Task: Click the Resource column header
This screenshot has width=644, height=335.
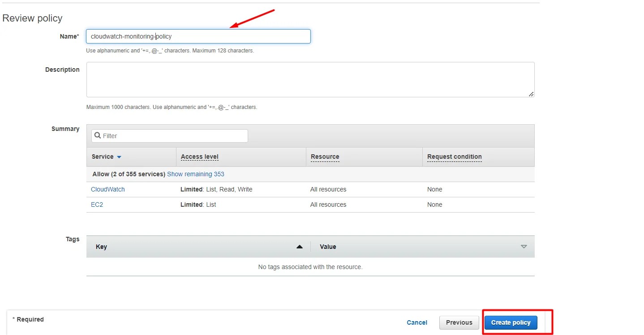Action: click(324, 157)
